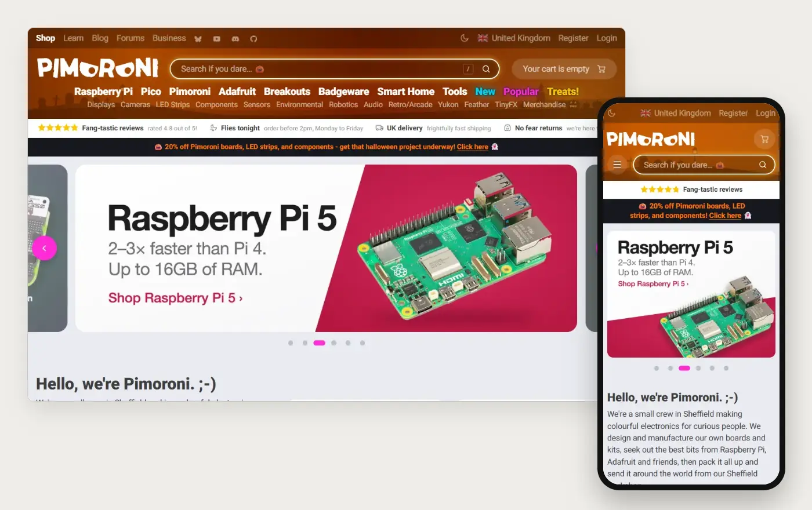Open United Kingdom region selector on phone
Viewport: 812px width, 510px height.
tap(676, 113)
